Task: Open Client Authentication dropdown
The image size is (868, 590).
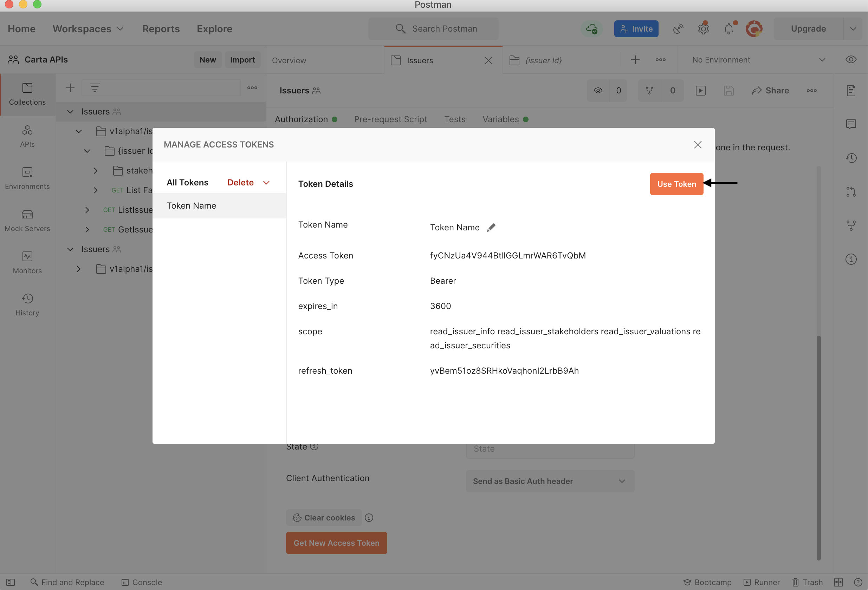Action: [550, 481]
